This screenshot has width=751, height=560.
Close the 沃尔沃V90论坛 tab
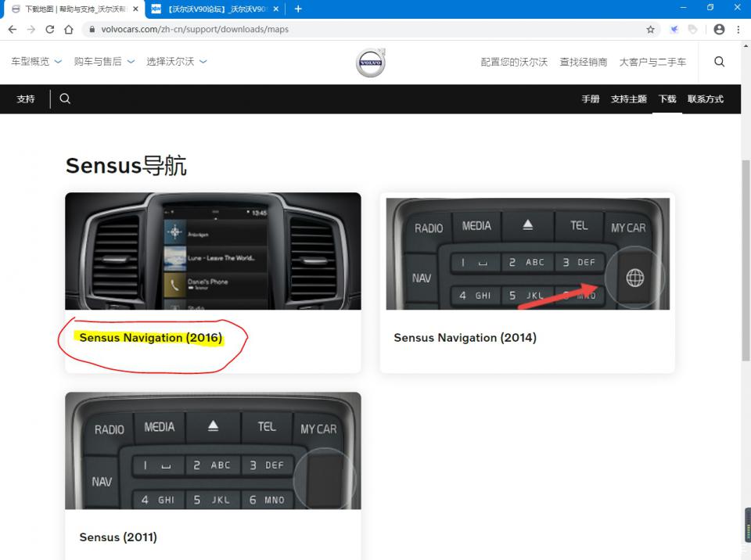pyautogui.click(x=276, y=9)
